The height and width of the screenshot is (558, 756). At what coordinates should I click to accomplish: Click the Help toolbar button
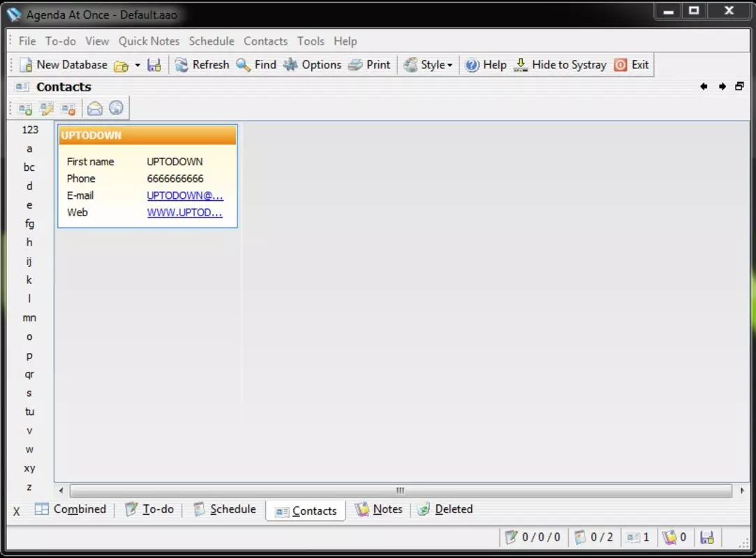pos(486,65)
